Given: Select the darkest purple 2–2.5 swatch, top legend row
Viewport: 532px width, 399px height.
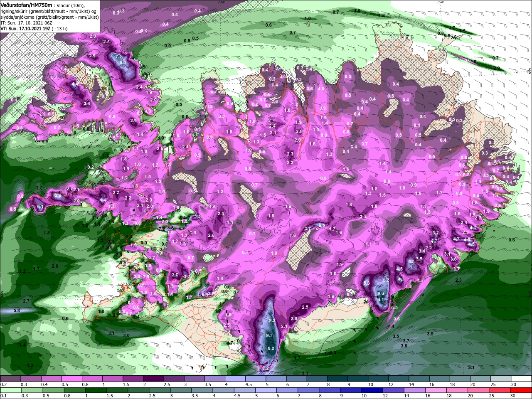Looking at the screenshot, I should pos(153,379).
